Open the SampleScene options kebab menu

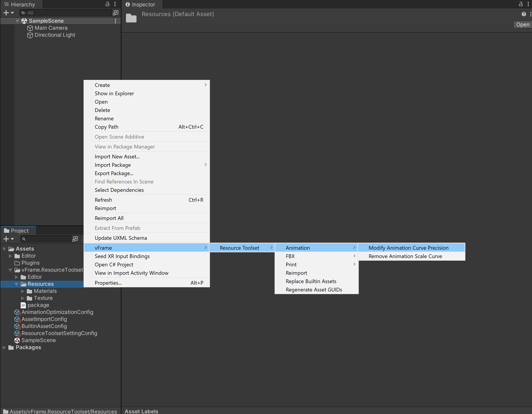[115, 21]
